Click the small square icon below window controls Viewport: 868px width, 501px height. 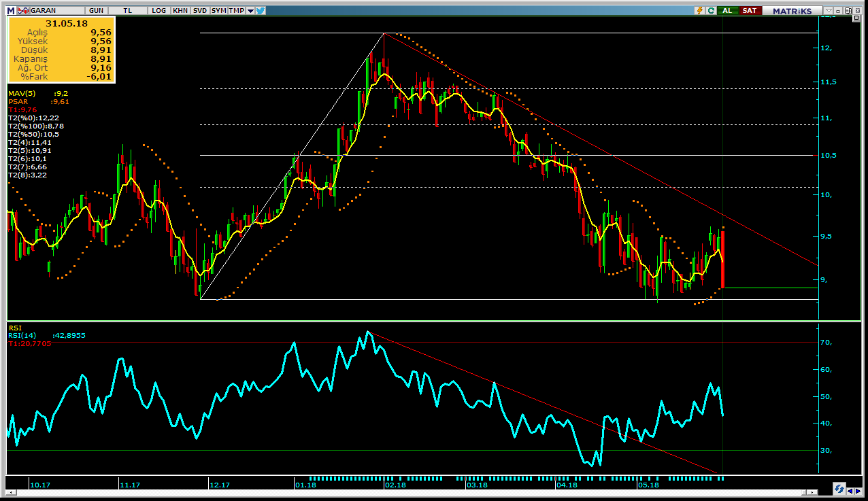tap(856, 18)
